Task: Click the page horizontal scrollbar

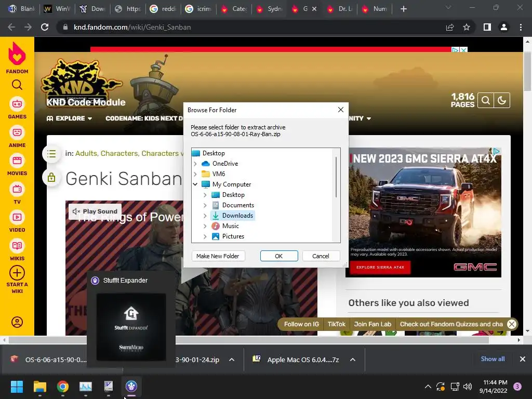Action: (248, 340)
